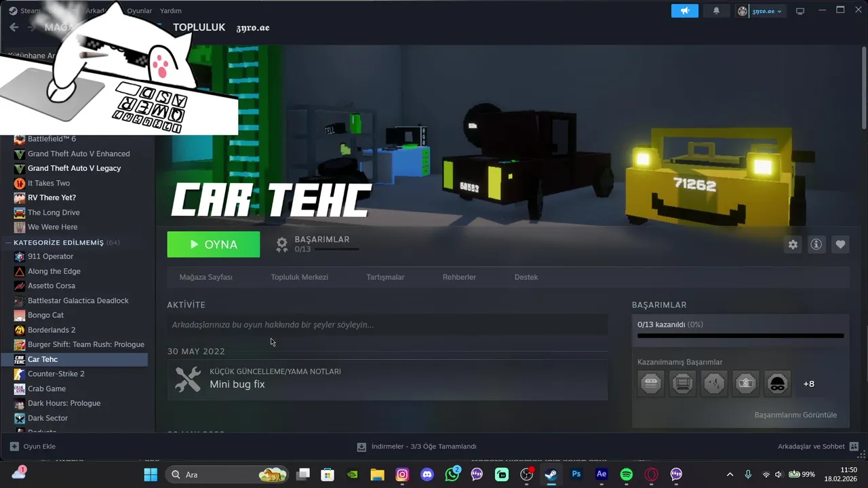The width and height of the screenshot is (868, 488).
Task: Open the 3yro.ae account dropdown
Action: pyautogui.click(x=761, y=11)
